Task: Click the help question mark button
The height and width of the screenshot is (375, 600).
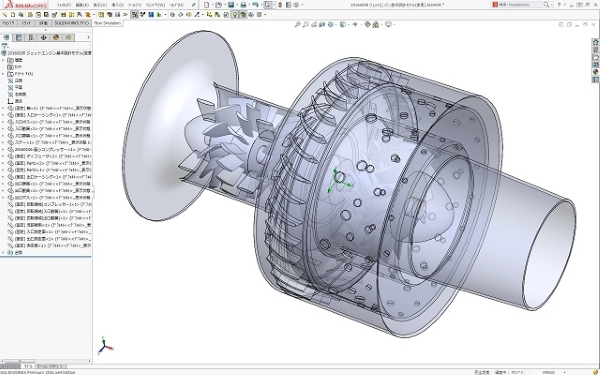Action: (x=559, y=5)
